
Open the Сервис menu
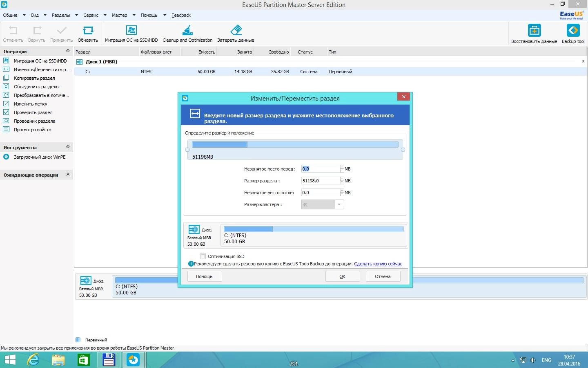(x=91, y=15)
